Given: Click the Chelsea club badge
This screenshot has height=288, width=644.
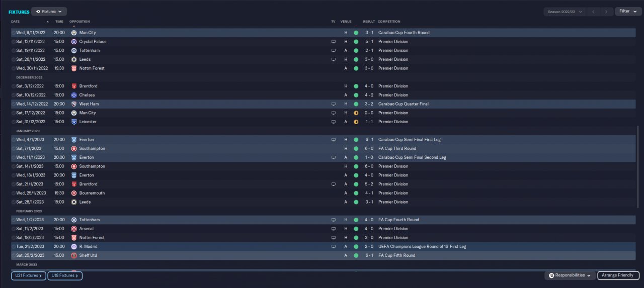Looking at the screenshot, I should [x=74, y=95].
